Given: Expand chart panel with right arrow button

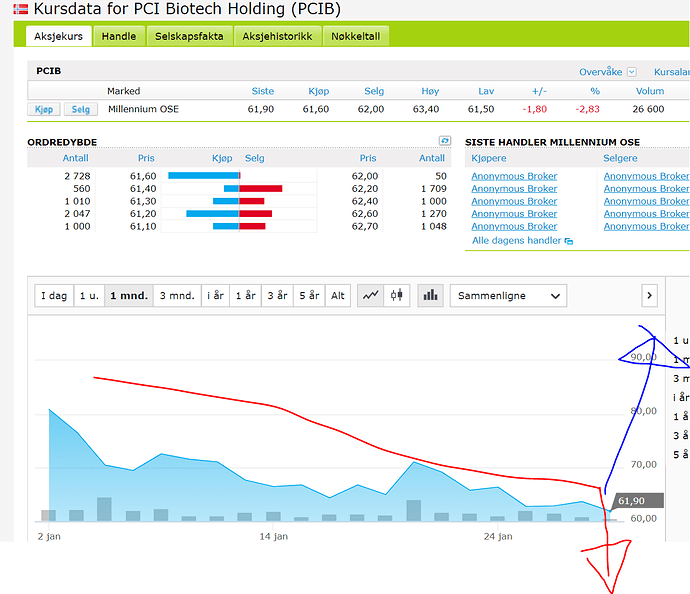Looking at the screenshot, I should pos(650,295).
